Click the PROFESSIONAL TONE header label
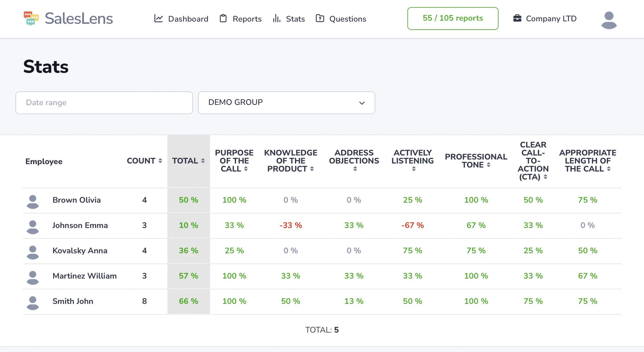Image resolution: width=644 pixels, height=352 pixels. click(476, 161)
